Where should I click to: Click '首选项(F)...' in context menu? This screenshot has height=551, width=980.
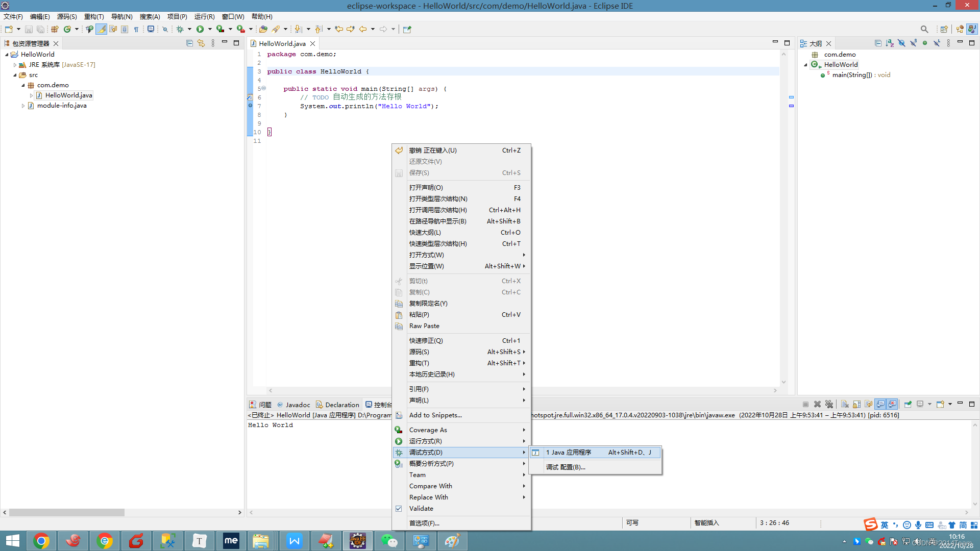coord(424,523)
